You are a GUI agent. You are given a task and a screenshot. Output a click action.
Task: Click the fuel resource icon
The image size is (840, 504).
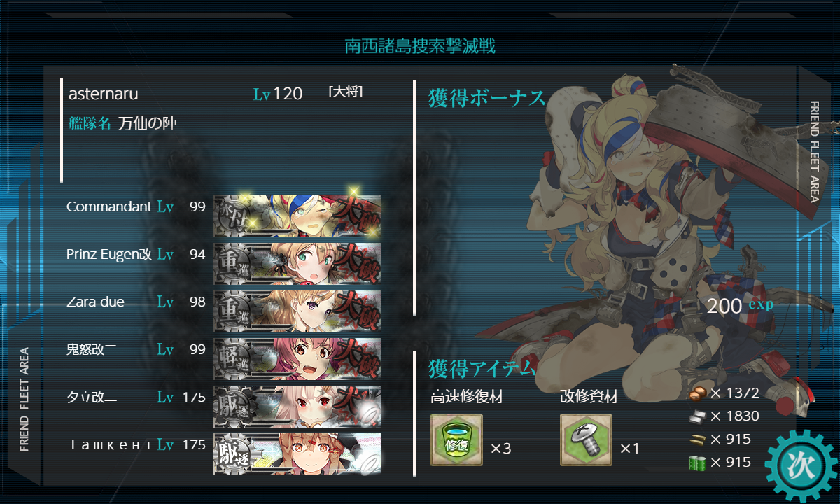pyautogui.click(x=696, y=463)
